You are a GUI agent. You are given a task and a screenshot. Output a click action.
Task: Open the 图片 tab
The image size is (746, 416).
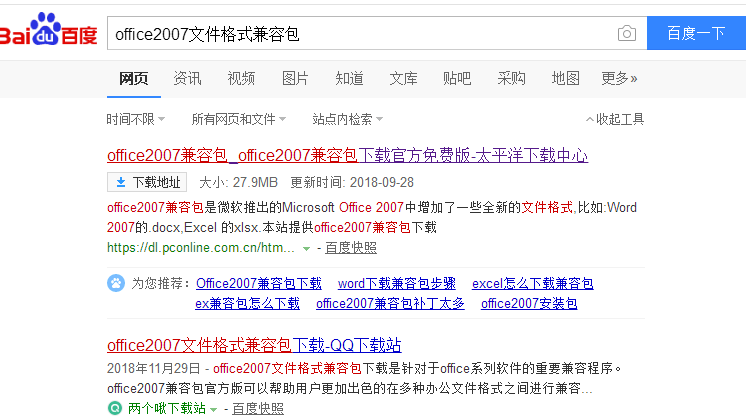295,78
